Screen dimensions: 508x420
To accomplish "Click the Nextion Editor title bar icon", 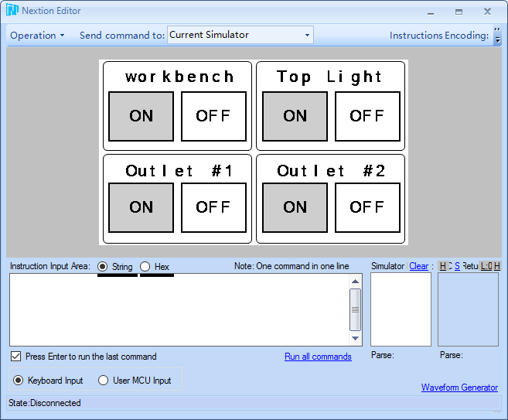I will tap(12, 11).
